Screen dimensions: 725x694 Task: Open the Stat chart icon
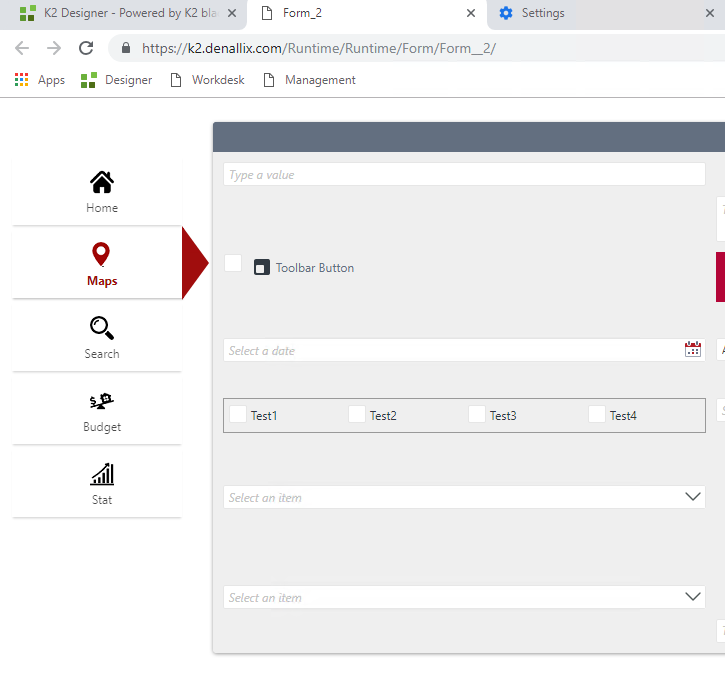[x=101, y=474]
